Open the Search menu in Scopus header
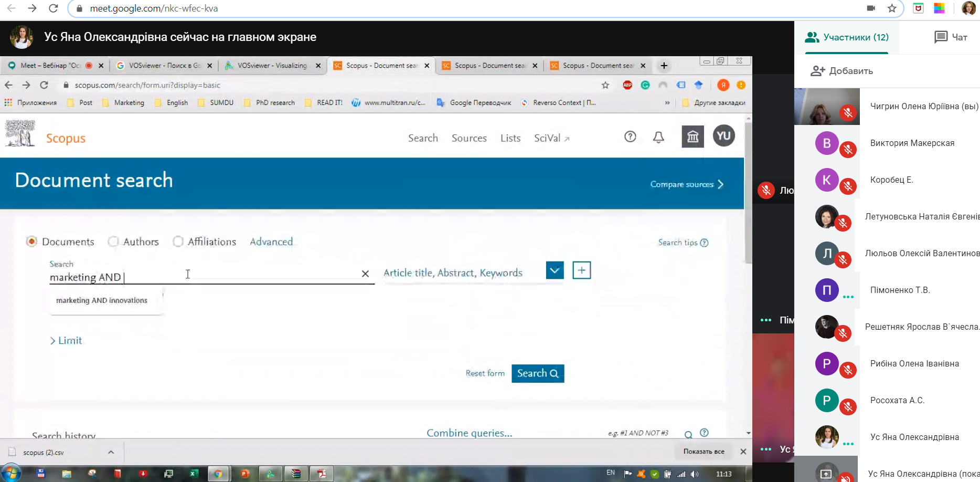Viewport: 980px width, 482px height. (423, 138)
